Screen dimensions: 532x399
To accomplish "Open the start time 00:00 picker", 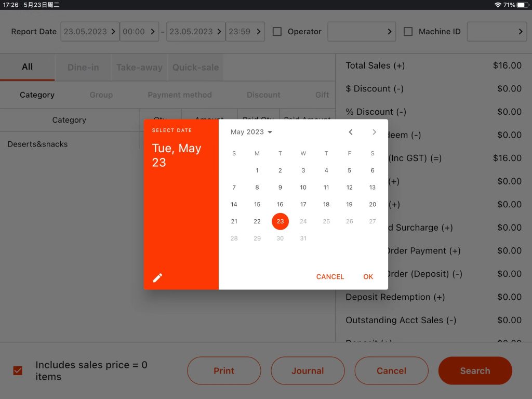I will (139, 32).
